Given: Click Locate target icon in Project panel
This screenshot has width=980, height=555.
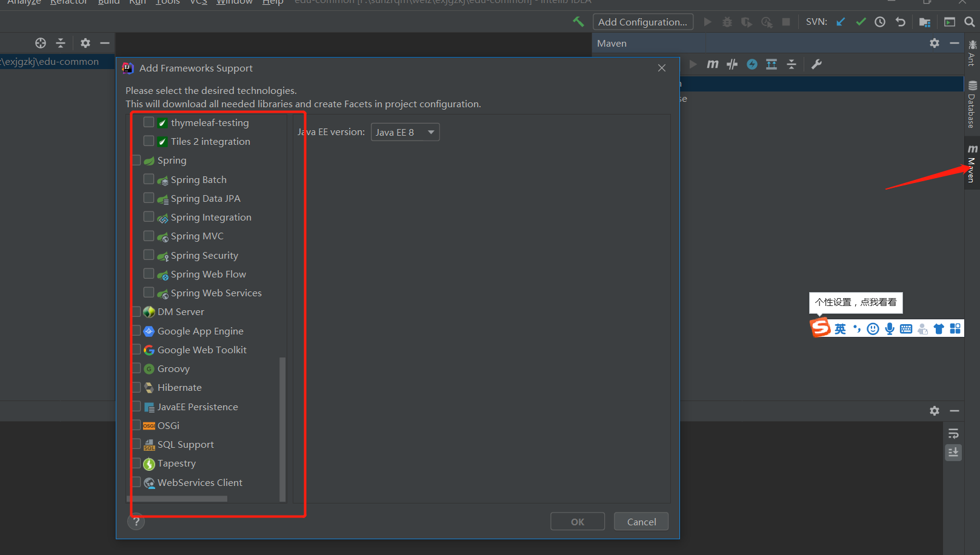Looking at the screenshot, I should point(41,43).
